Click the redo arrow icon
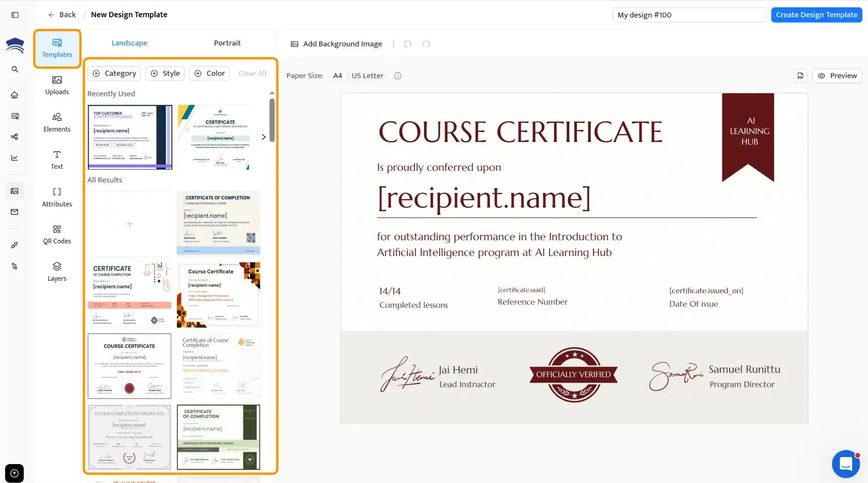The height and width of the screenshot is (483, 868). (426, 44)
